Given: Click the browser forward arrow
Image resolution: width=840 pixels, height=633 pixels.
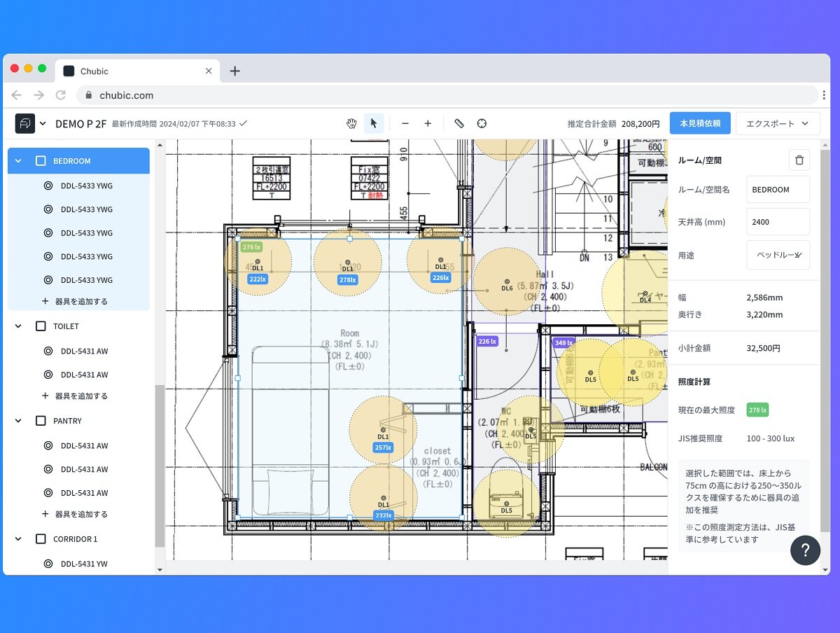Looking at the screenshot, I should tap(38, 95).
